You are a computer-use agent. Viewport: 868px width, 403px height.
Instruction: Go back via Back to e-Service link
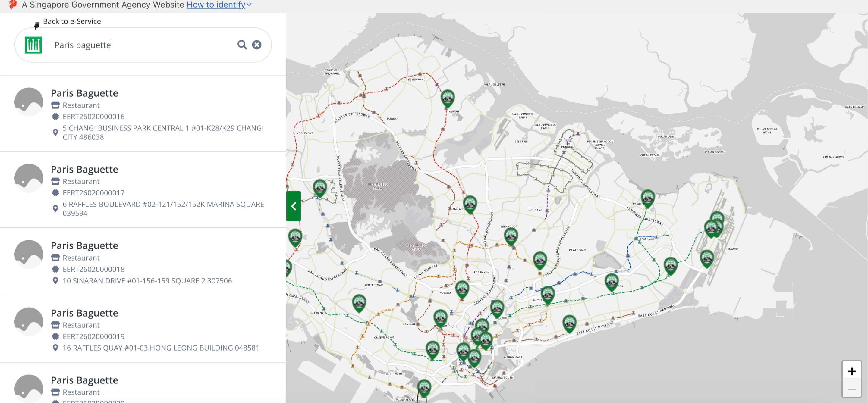point(72,22)
